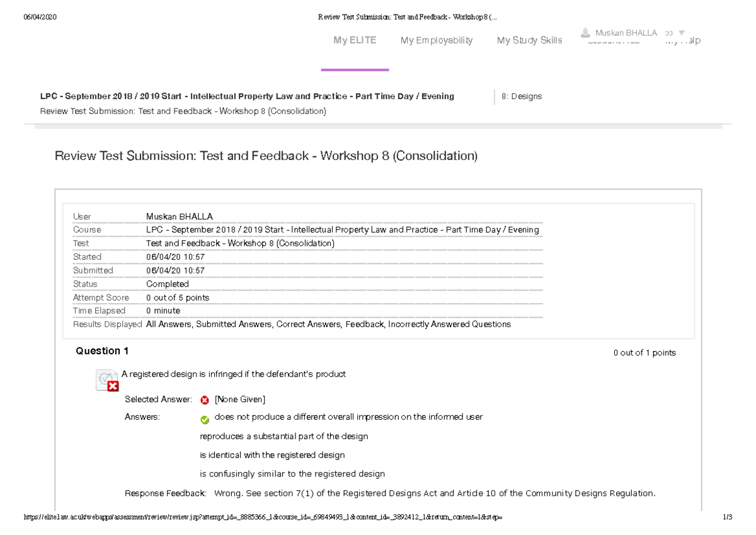
Task: Click the red X icon next to [None Given]
Action: click(x=203, y=399)
